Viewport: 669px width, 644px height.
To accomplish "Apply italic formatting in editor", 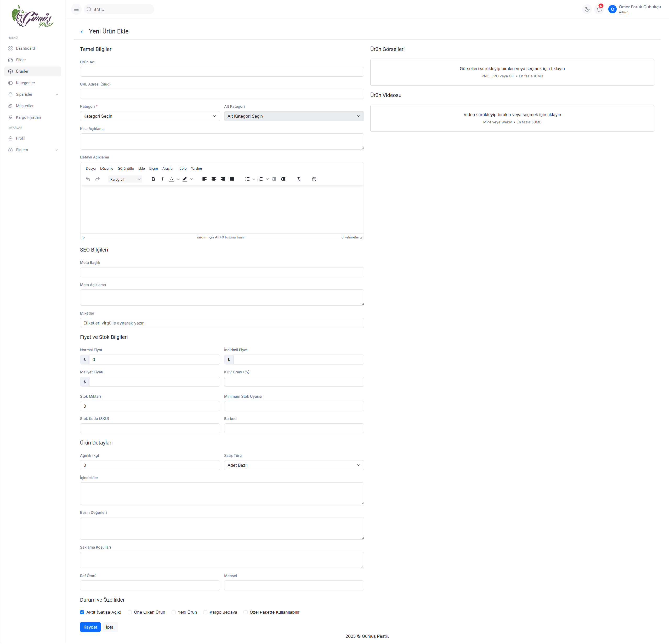I will point(162,179).
